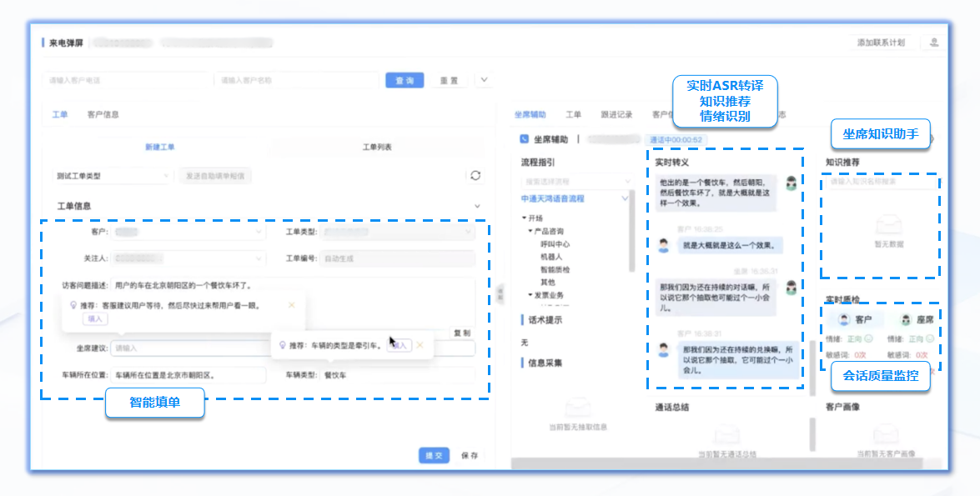Image resolution: width=980 pixels, height=496 pixels.
Task: Click the lightbulb icon in 客服建议 recommendation
Action: [73, 305]
